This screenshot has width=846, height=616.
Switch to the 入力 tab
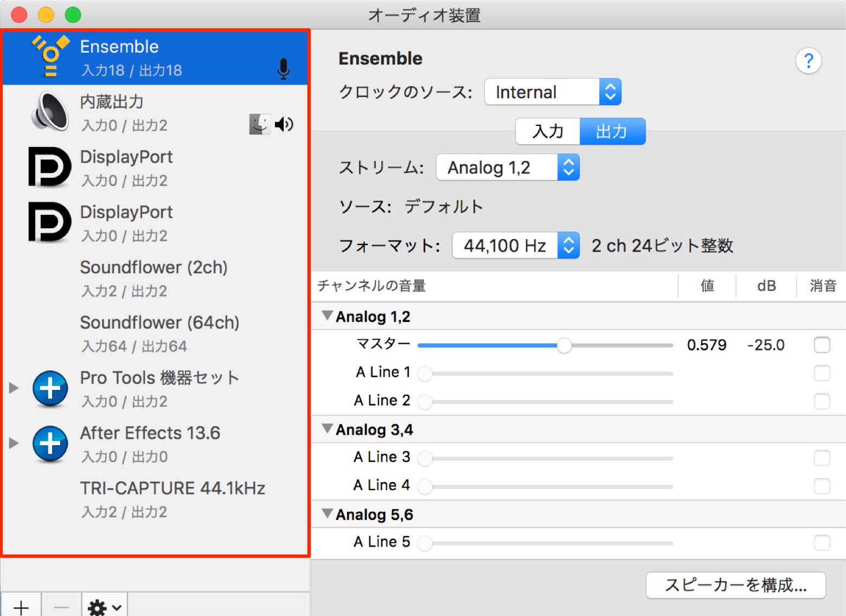tap(548, 131)
